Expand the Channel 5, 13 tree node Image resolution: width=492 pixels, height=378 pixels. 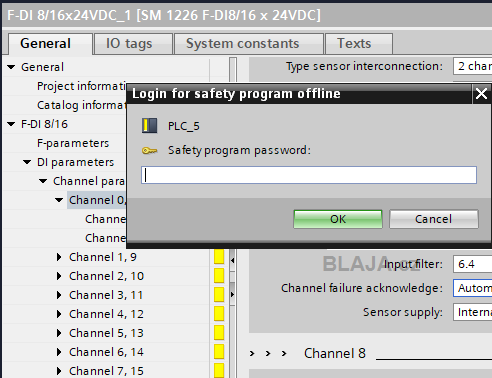59,333
